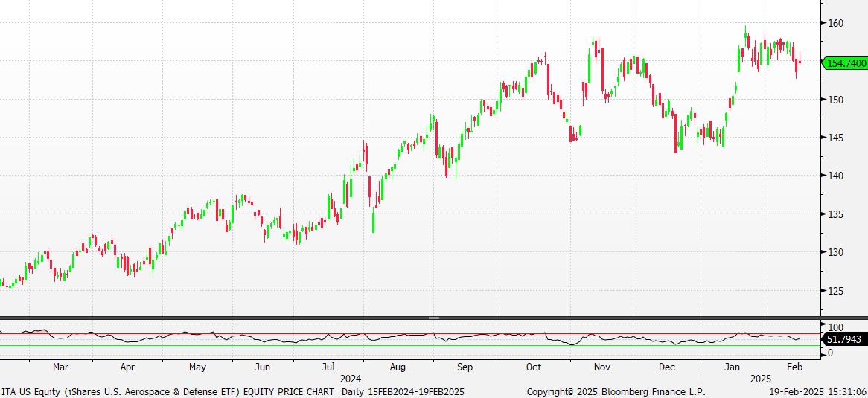The width and height of the screenshot is (868, 398).
Task: Click the ITA US Equity chart title text
Action: pyautogui.click(x=168, y=391)
